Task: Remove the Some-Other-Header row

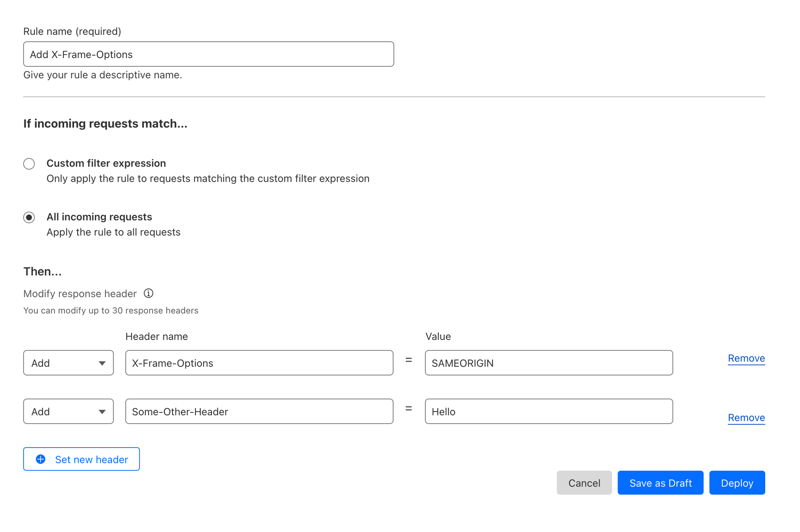Action: point(746,418)
